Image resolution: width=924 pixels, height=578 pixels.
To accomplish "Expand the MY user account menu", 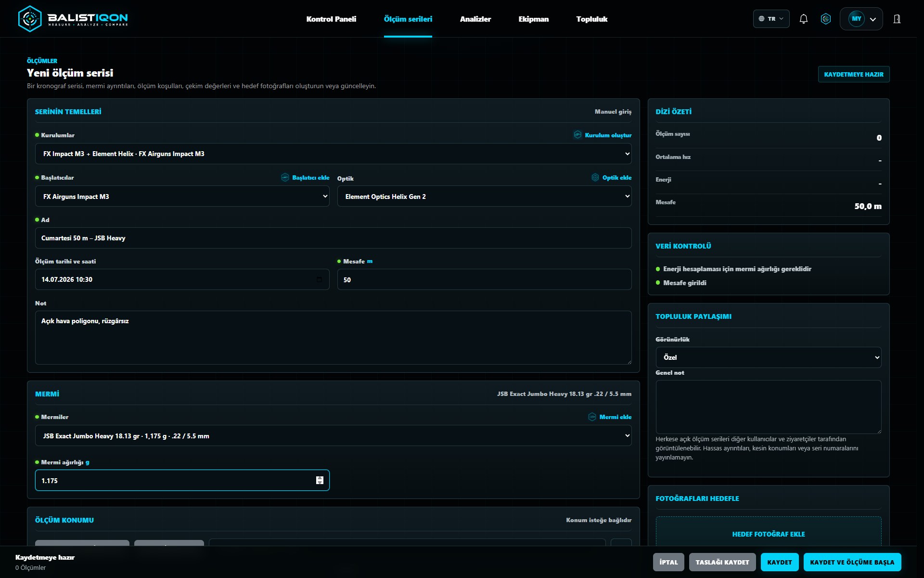I will pos(861,19).
